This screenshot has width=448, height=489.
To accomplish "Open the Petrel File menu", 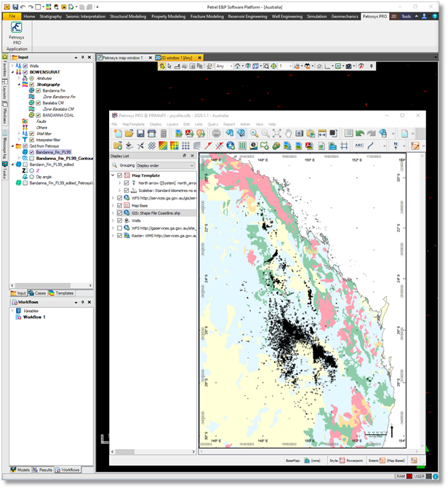I will [12, 16].
